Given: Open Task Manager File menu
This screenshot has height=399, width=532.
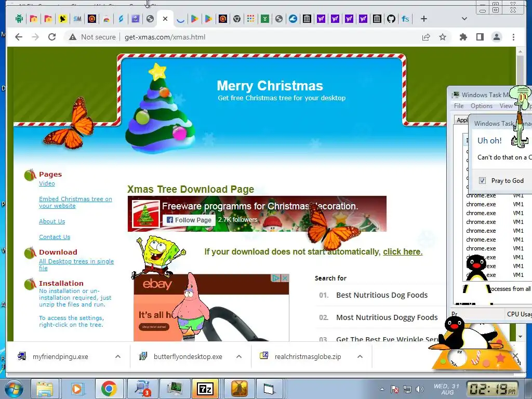Looking at the screenshot, I should (459, 106).
